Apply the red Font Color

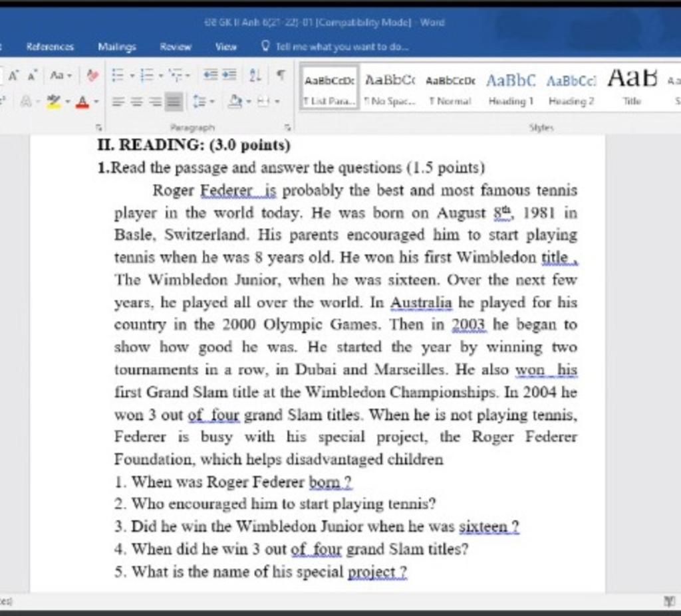coord(82,102)
